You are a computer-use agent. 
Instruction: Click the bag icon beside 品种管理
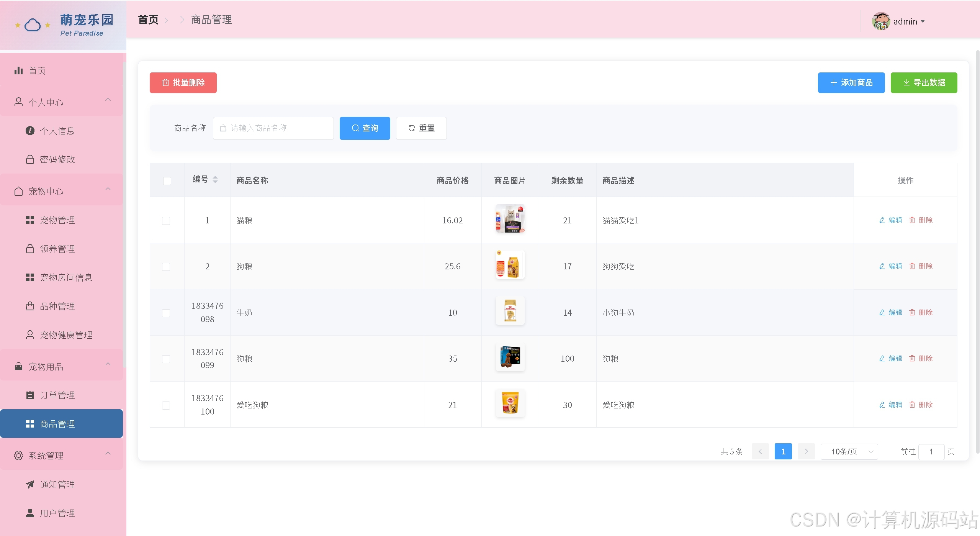(30, 306)
